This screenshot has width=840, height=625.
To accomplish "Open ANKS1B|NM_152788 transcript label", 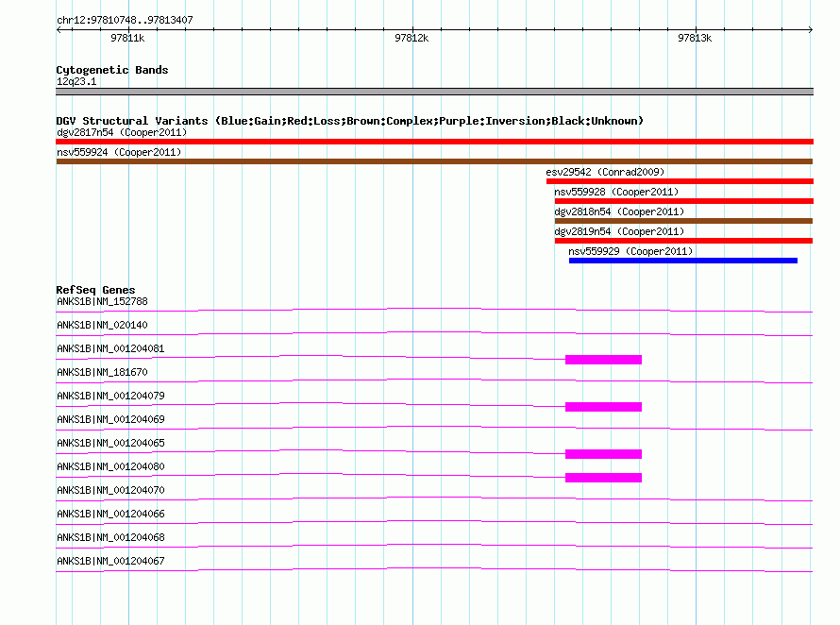I will (102, 301).
